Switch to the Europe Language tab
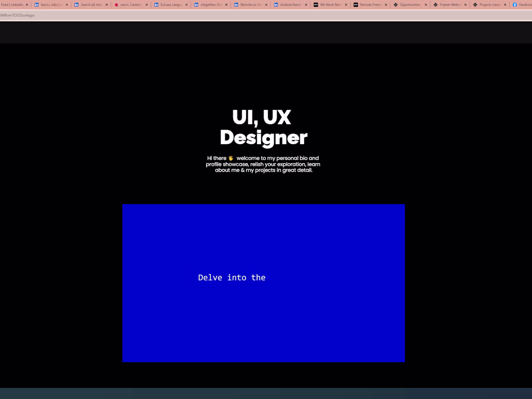The height and width of the screenshot is (399, 532). 171,5
